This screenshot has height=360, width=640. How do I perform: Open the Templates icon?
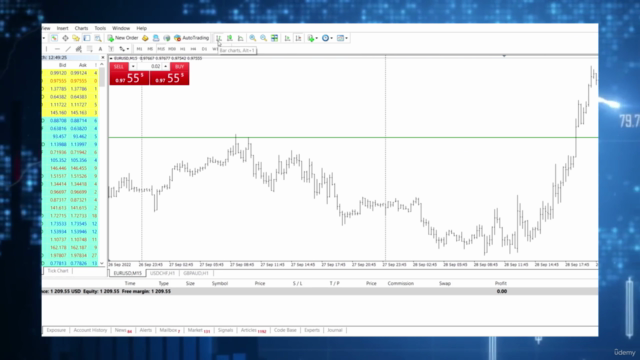tap(340, 38)
